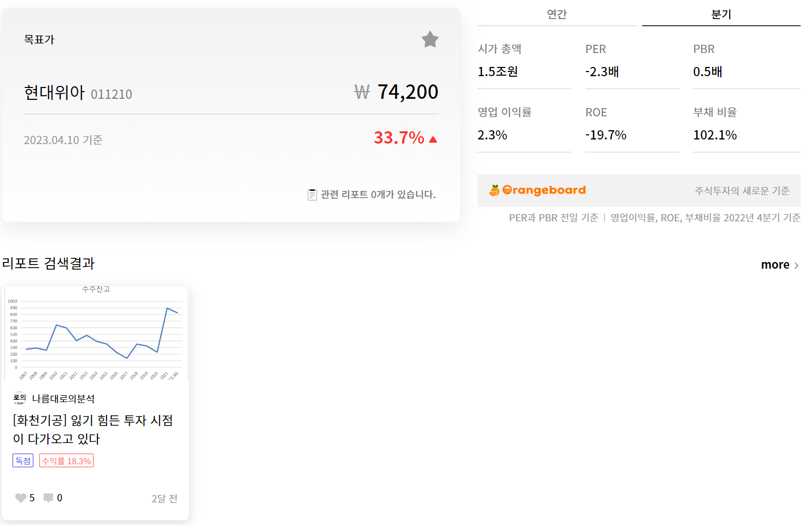This screenshot has height=525, width=812.
Task: Click the 주식투자의 새로운 기준 slogan
Action: click(x=742, y=190)
